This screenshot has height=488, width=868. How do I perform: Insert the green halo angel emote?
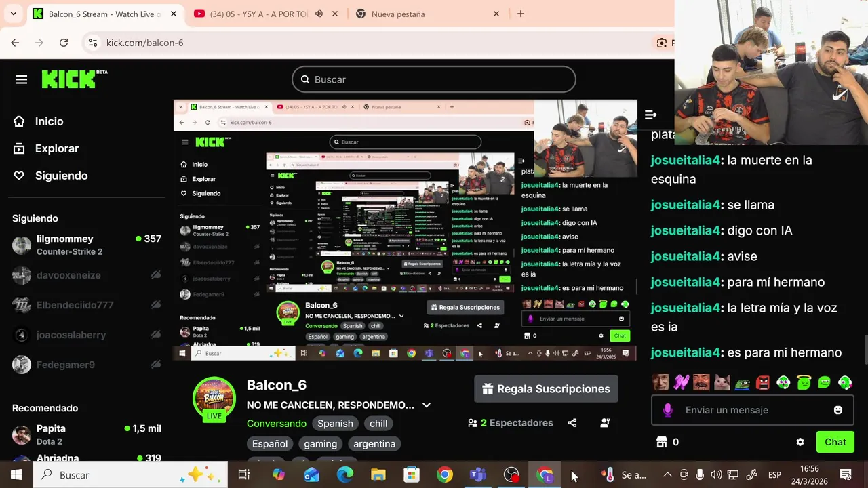[804, 382]
